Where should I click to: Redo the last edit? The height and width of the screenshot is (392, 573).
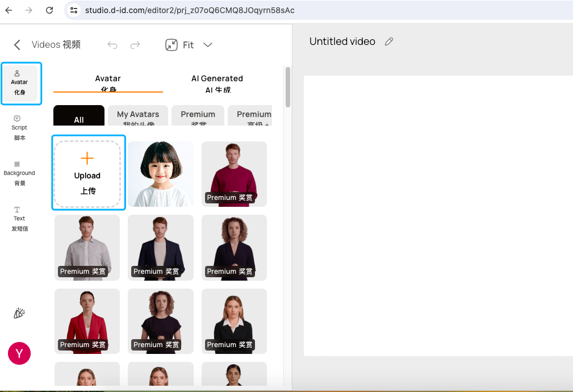pyautogui.click(x=135, y=45)
